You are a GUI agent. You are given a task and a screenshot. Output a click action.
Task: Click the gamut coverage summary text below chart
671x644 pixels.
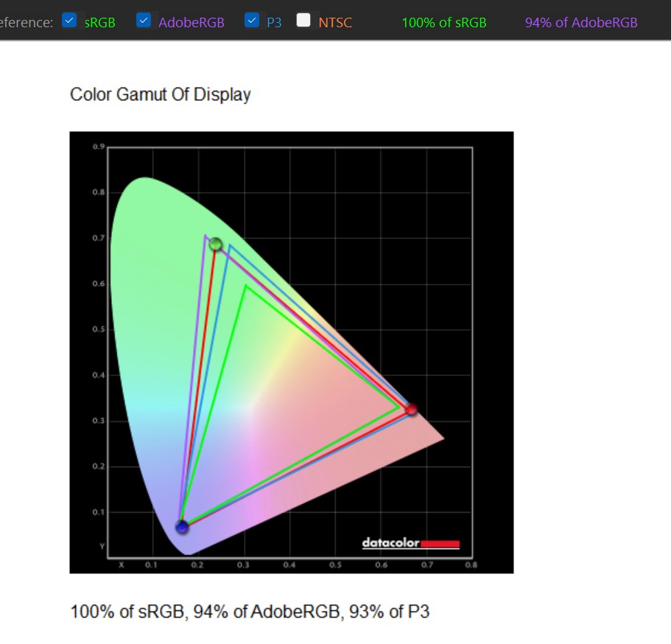pyautogui.click(x=250, y=612)
